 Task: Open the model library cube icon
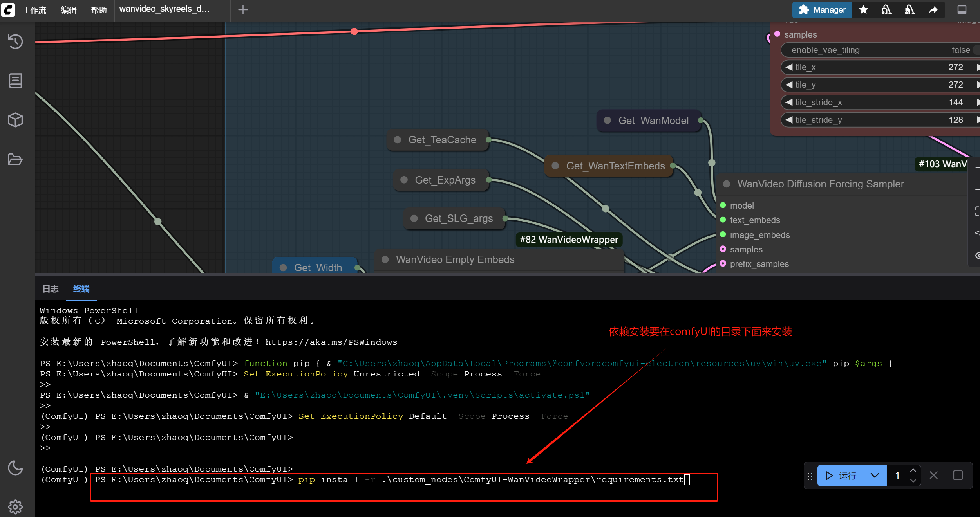(x=15, y=120)
